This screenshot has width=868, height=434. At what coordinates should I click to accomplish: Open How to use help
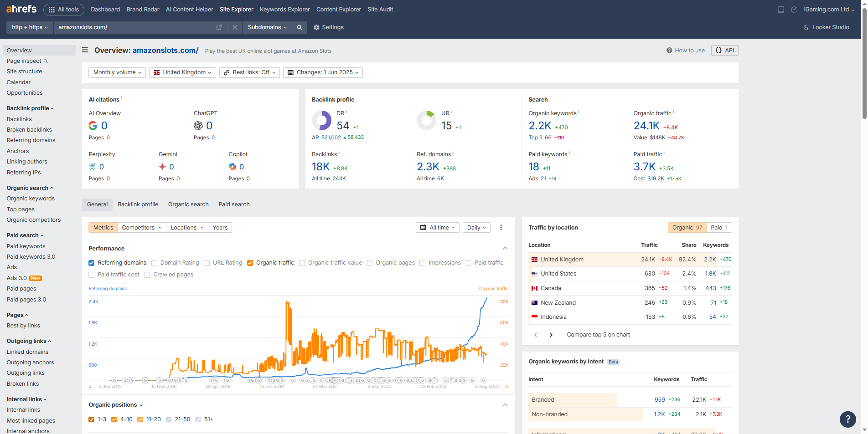[685, 51]
